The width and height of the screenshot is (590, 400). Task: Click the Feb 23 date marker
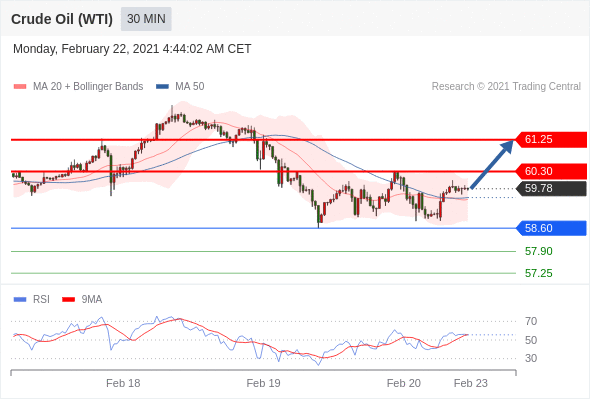pos(471,383)
